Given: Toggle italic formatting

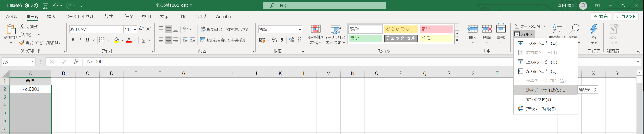Looking at the screenshot, I should click(x=80, y=40).
